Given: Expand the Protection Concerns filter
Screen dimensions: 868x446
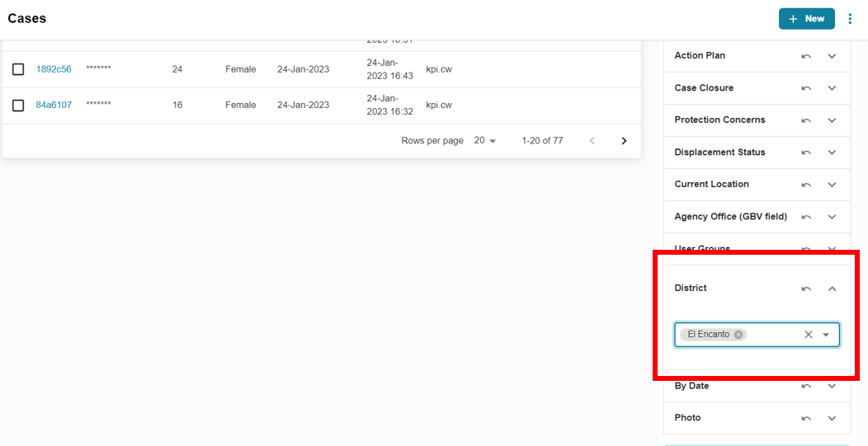Looking at the screenshot, I should click(x=832, y=120).
